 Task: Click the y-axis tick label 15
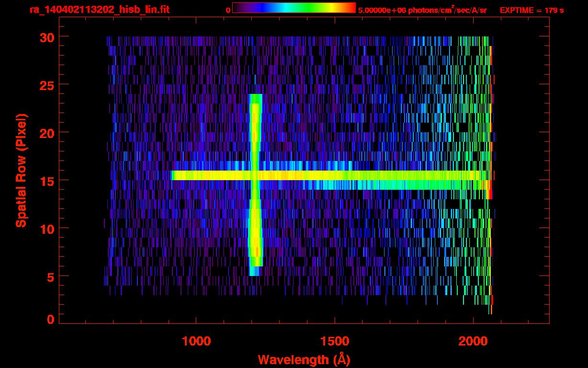click(46, 181)
